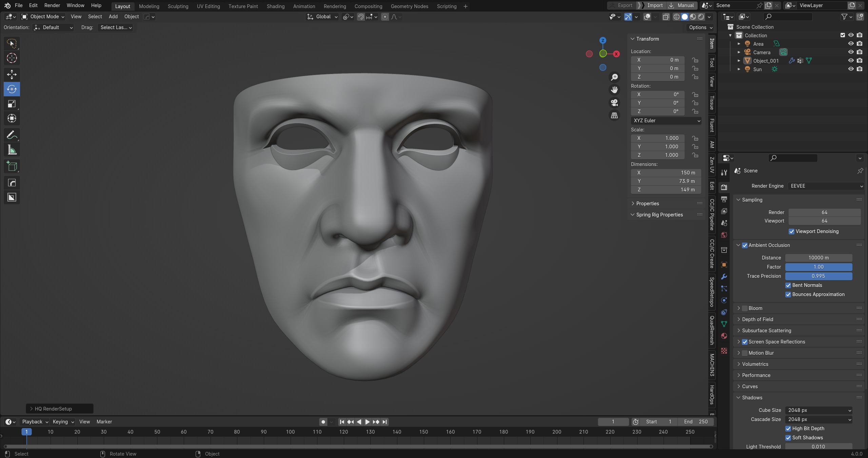Open the Tool sidebar tab
Viewport: 868px width, 458px height.
point(712,63)
